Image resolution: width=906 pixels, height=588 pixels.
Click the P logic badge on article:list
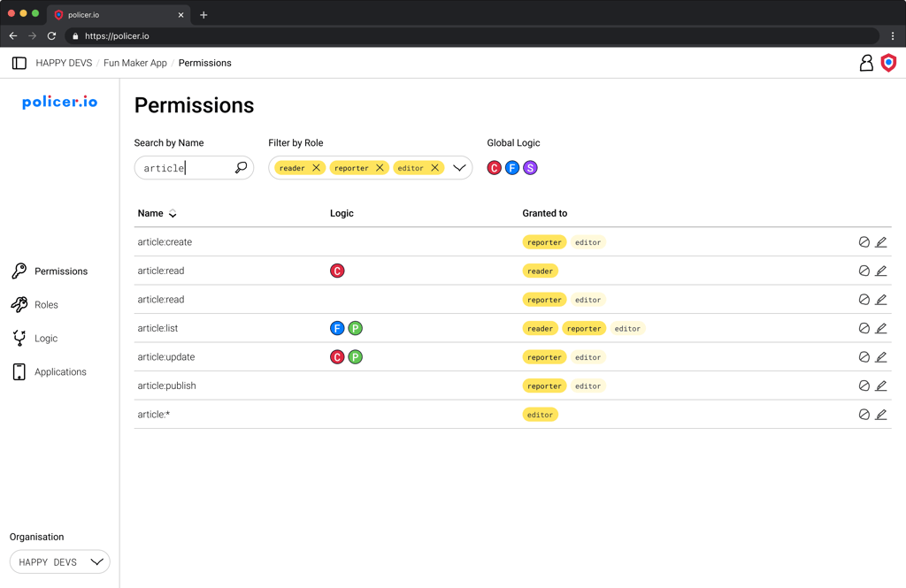pos(356,328)
